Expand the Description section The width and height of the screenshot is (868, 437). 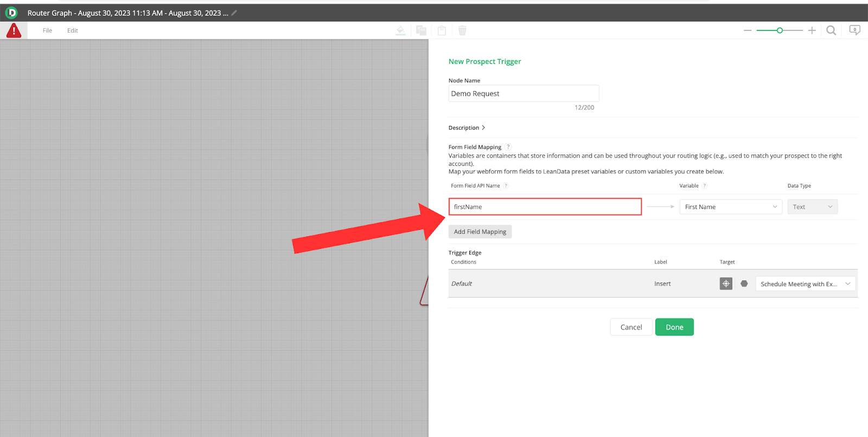[467, 128]
